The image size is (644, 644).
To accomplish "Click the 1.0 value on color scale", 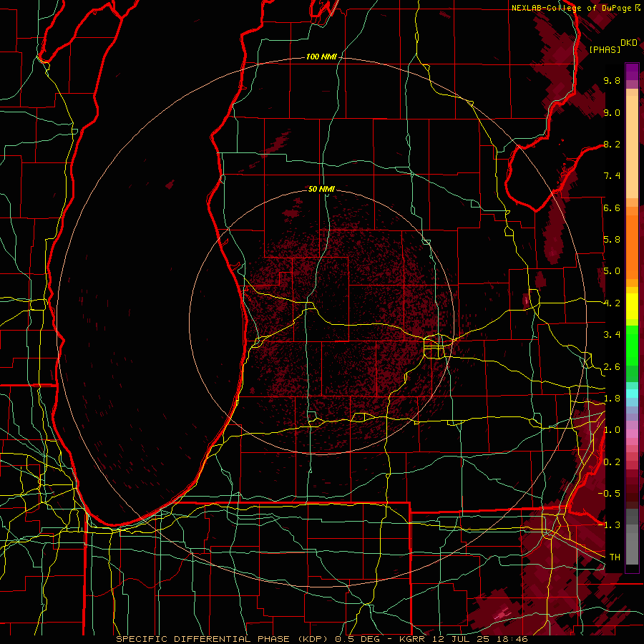I will click(612, 430).
